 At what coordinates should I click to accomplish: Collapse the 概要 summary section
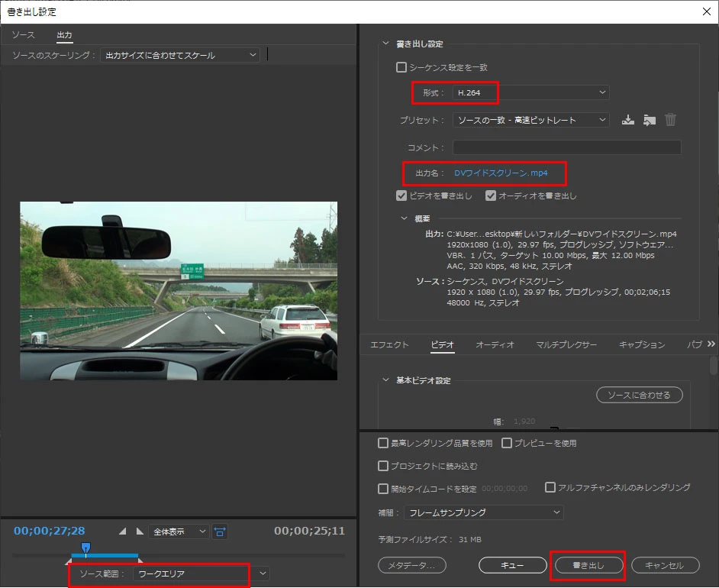pos(404,218)
